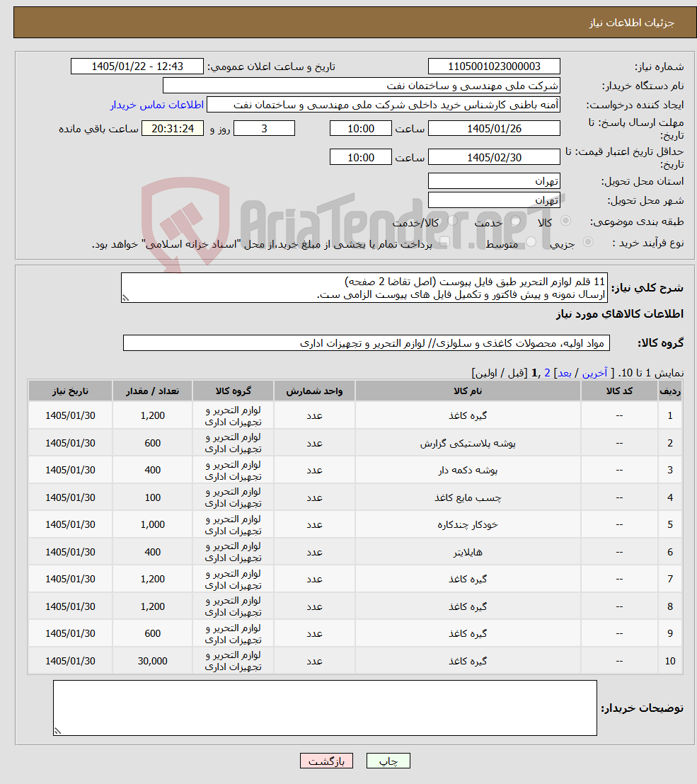Viewport: 697px width, 784px height.
Task: Click the delivery city field تهران
Action: [x=494, y=200]
